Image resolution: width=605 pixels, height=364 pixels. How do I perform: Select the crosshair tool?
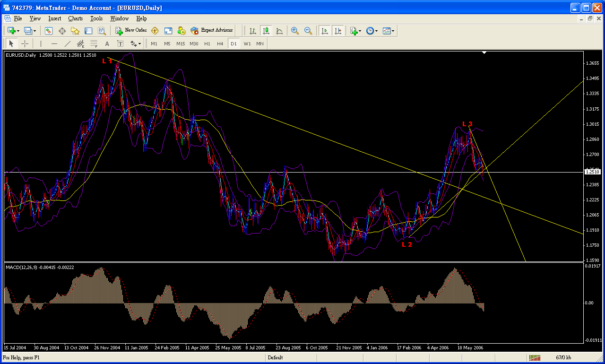(25, 43)
